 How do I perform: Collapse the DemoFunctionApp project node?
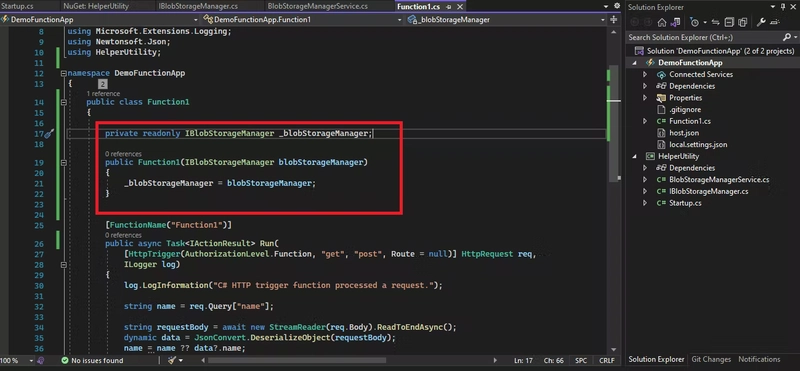(635, 63)
